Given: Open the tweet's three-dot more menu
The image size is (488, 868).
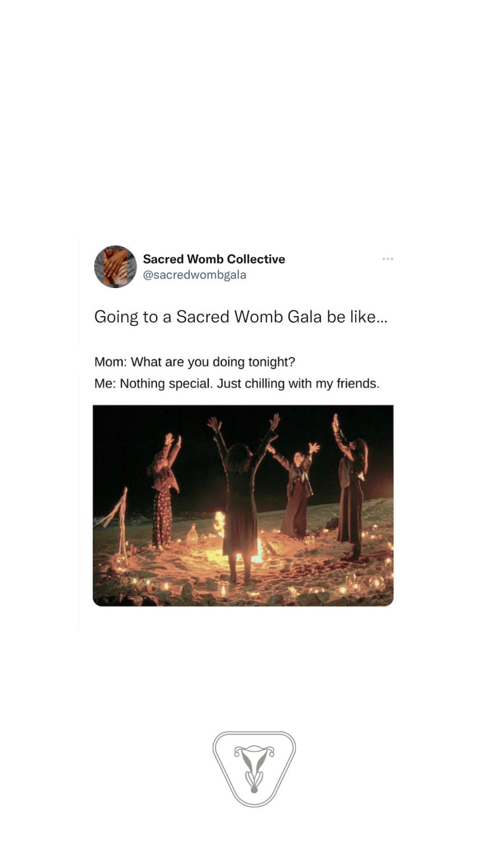Looking at the screenshot, I should point(388,259).
